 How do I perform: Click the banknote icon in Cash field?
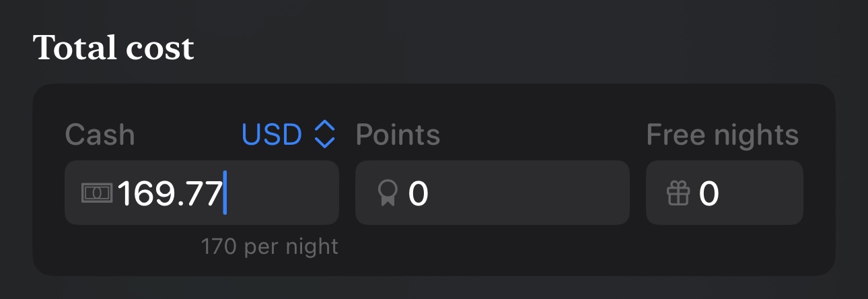(x=98, y=193)
